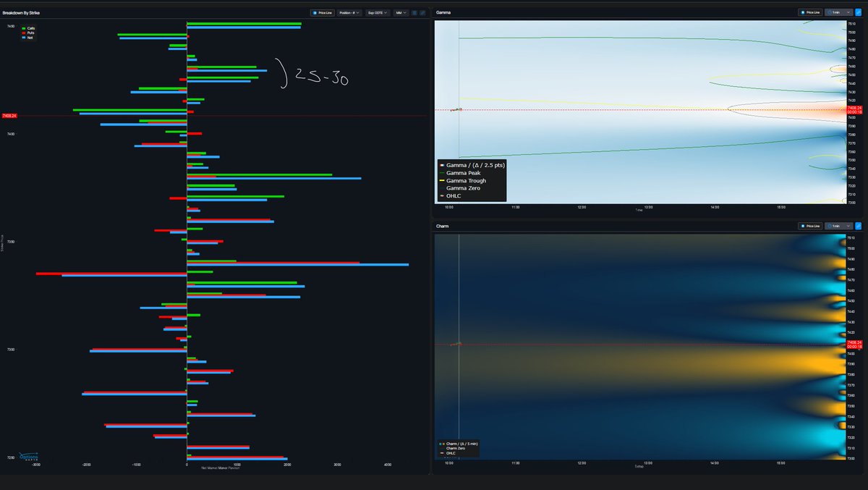This screenshot has width=868, height=490.
Task: Toggle the Calls series in the legend
Action: click(28, 28)
